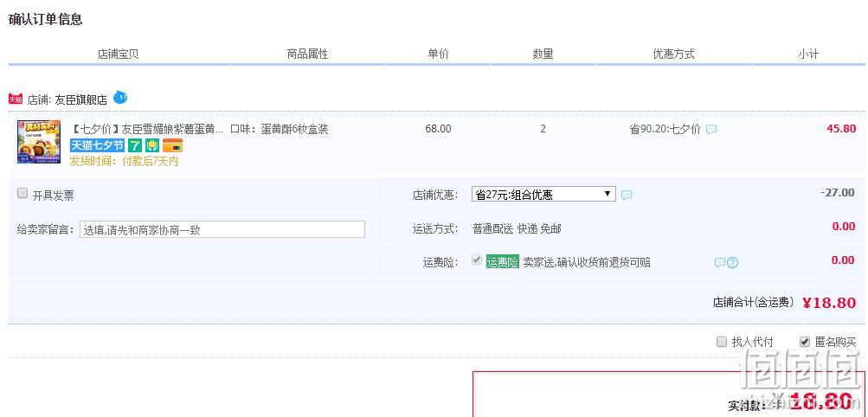868x417 pixels.
Task: Click the 店铺合计(含运费) label
Action: pos(754,303)
